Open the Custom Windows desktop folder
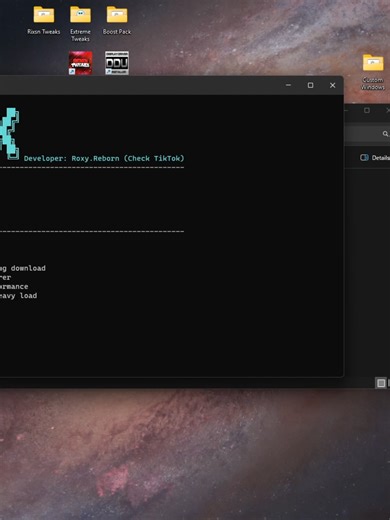This screenshot has height=520, width=390. coord(373,72)
